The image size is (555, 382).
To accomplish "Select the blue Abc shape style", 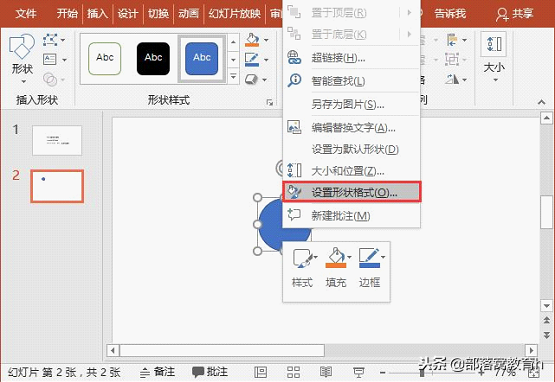I will (x=202, y=58).
